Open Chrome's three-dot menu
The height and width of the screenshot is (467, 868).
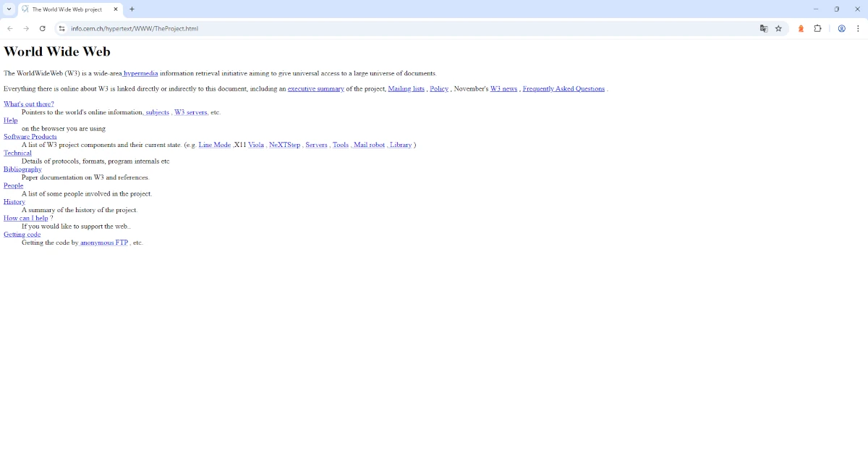click(x=858, y=28)
